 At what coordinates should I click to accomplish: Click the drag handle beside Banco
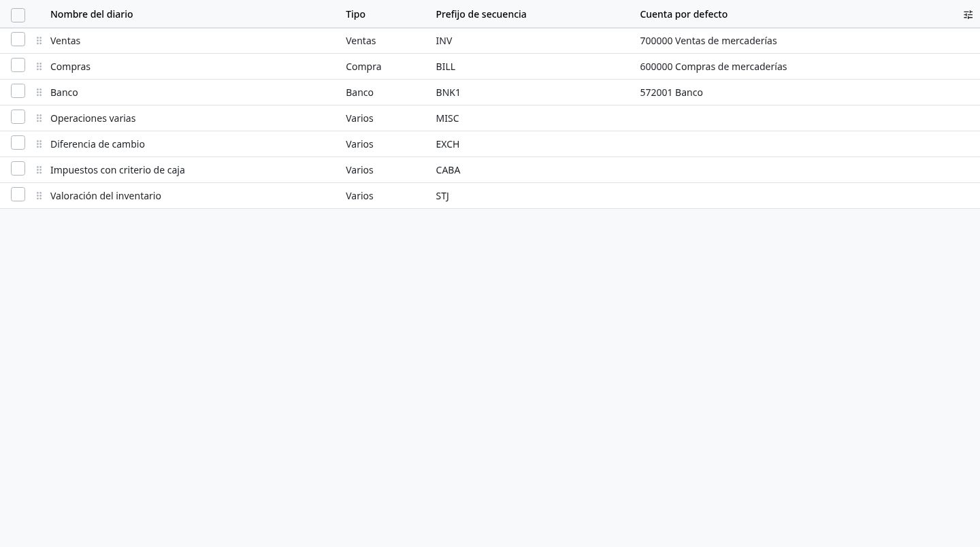[39, 93]
